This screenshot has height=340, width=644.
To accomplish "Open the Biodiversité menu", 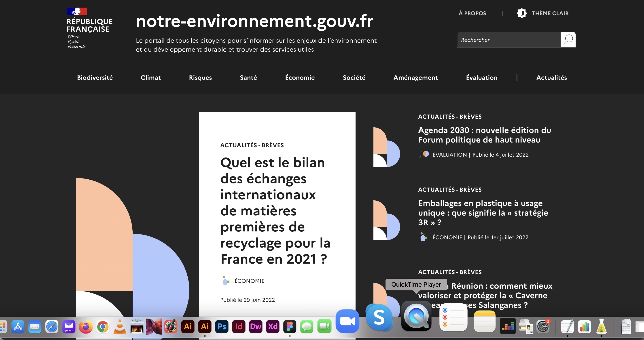I will (x=95, y=78).
